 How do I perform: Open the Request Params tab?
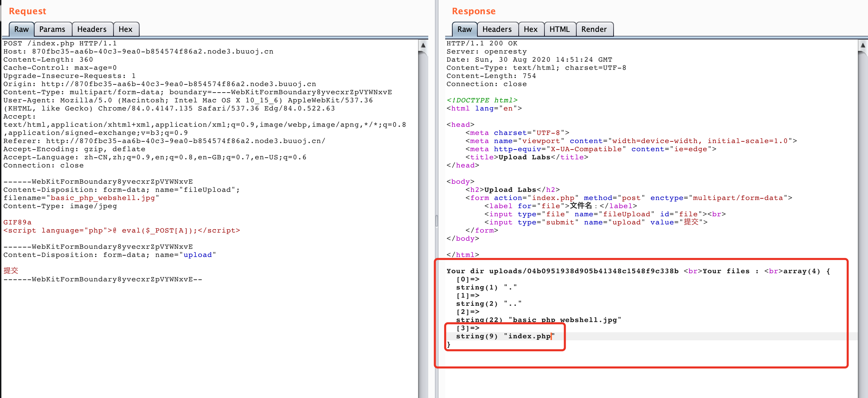pos(52,29)
